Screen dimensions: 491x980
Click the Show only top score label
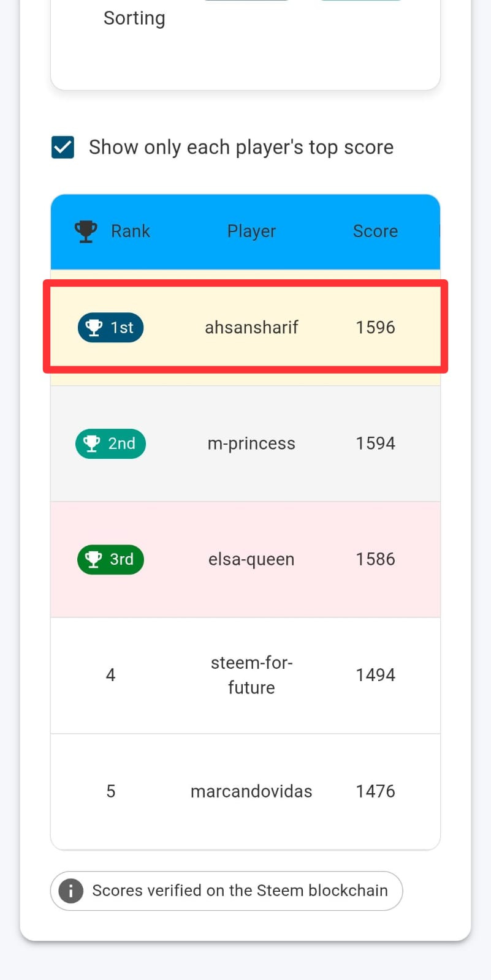pos(241,148)
